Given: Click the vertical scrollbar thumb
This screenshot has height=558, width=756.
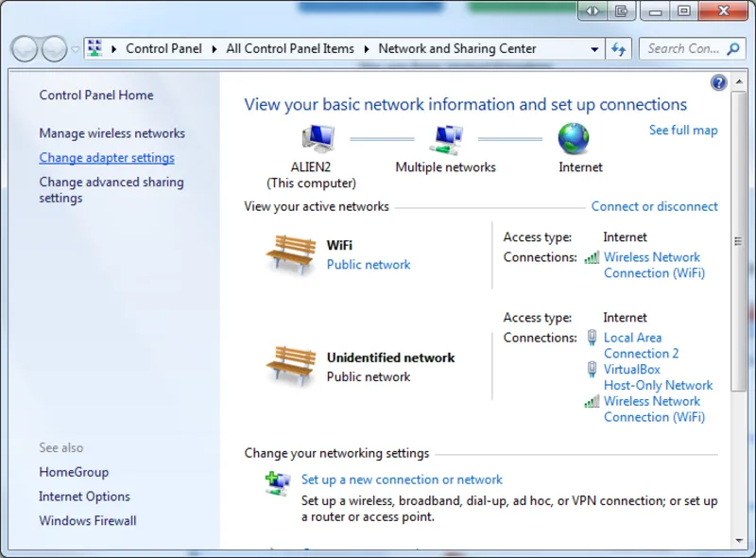Looking at the screenshot, I should tap(739, 241).
